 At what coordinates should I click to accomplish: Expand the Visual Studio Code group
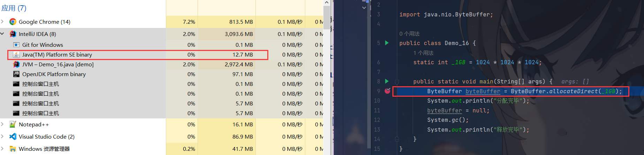(x=2, y=136)
